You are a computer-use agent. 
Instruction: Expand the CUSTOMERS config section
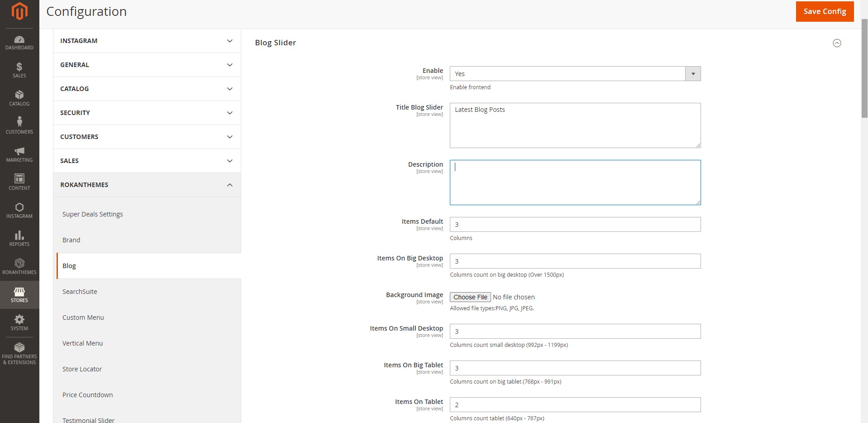147,137
